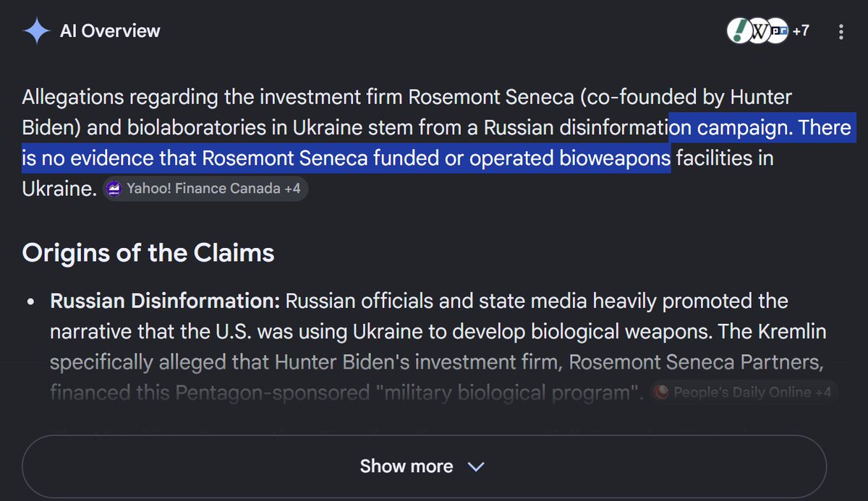Click the bullet point before Russian Disinformation

click(x=30, y=301)
